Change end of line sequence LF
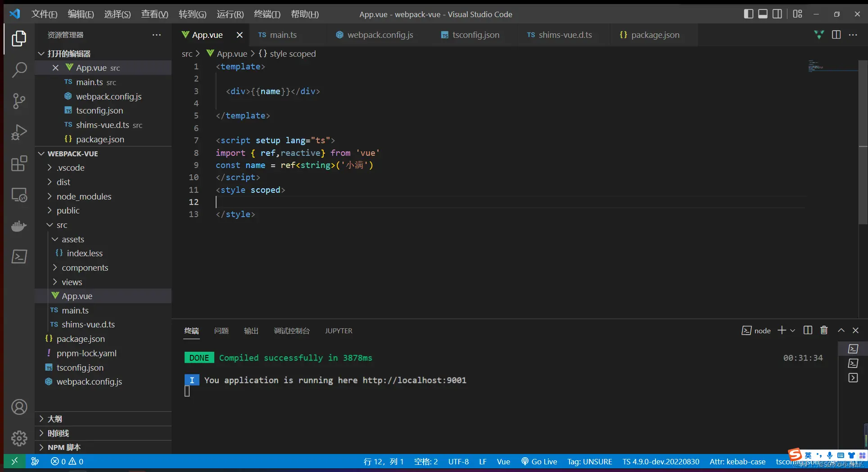The width and height of the screenshot is (868, 472). coord(483,461)
